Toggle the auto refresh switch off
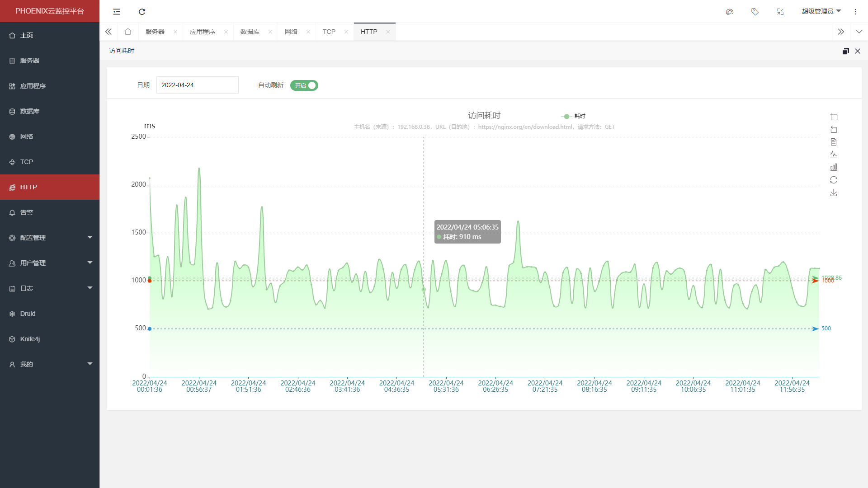This screenshot has width=868, height=488. click(x=304, y=85)
